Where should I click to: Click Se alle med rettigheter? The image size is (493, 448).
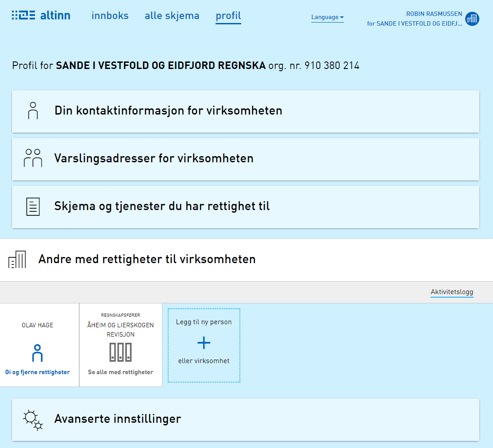click(120, 372)
